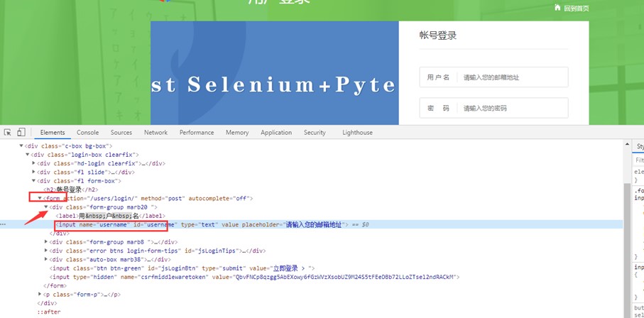Open the Lighthouse tab

tap(357, 132)
